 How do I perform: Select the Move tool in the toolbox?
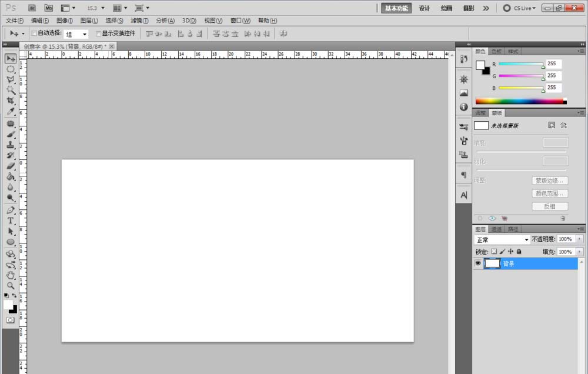click(x=11, y=59)
